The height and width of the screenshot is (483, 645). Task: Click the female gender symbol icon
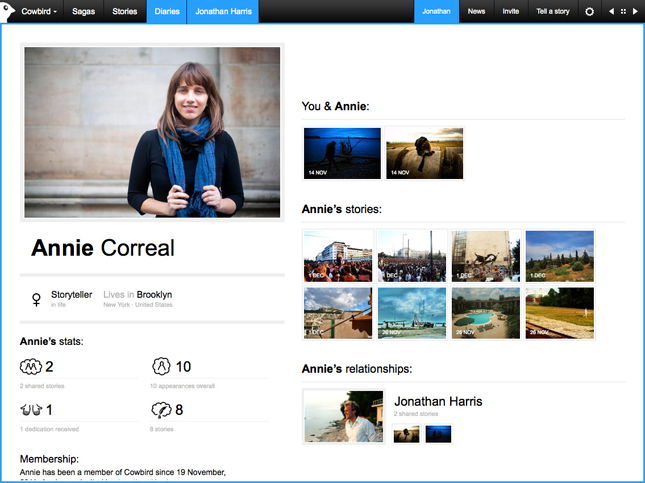[x=37, y=299]
